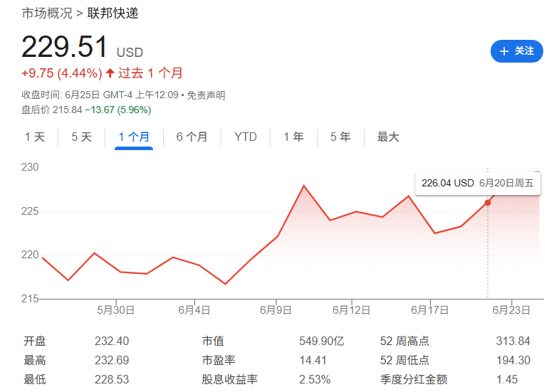Click the 季度分红金额 label

point(414,380)
